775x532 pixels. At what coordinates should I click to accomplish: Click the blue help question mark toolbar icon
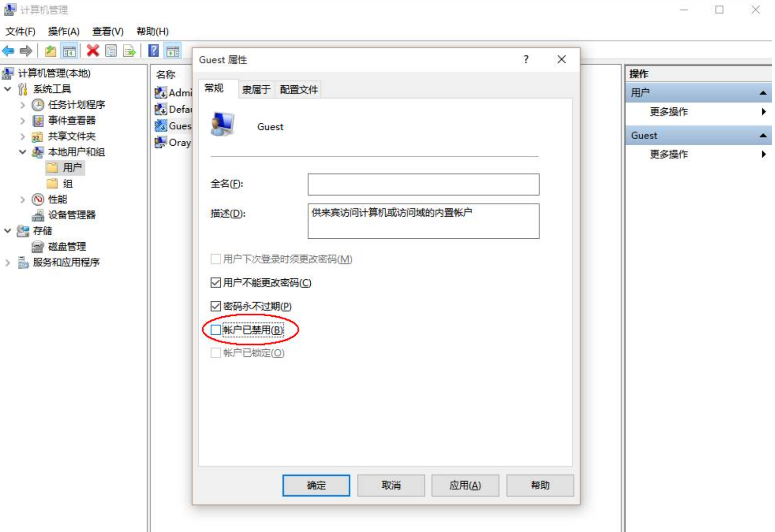[x=154, y=51]
